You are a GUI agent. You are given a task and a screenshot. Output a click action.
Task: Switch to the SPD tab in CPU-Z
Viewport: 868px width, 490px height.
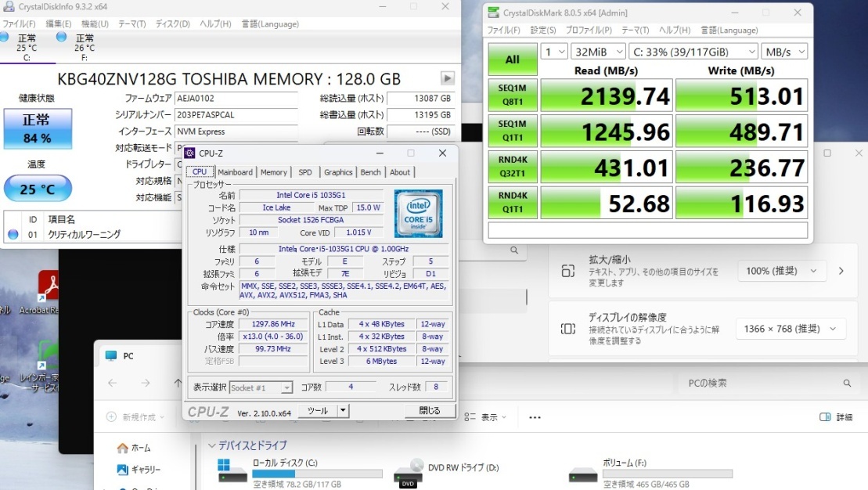coord(305,172)
